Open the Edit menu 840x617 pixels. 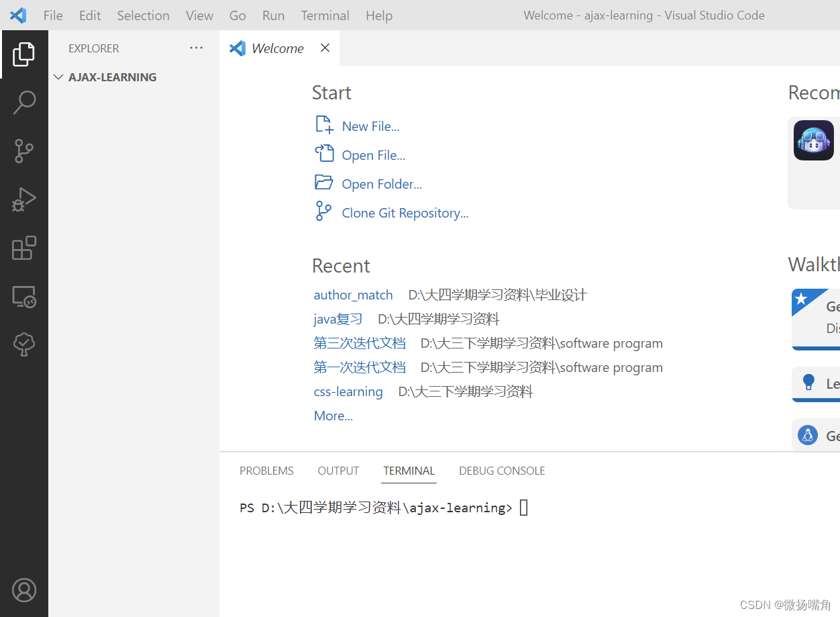[x=90, y=15]
